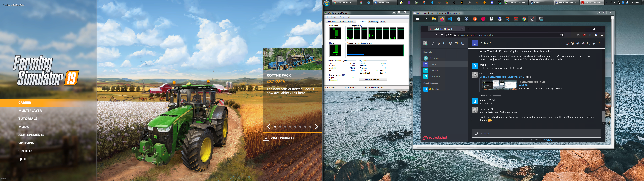Open Rocket.Chat directory globe icon
The image size is (644, 181).
[450, 43]
